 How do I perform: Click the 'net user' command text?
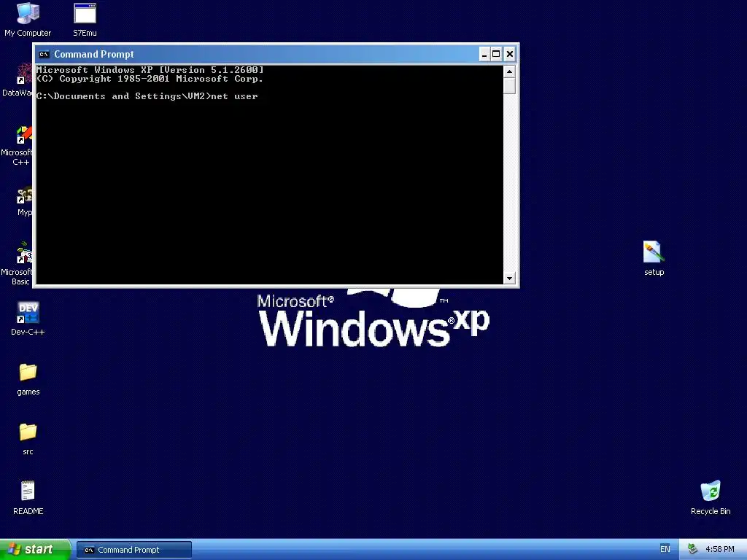click(x=234, y=96)
